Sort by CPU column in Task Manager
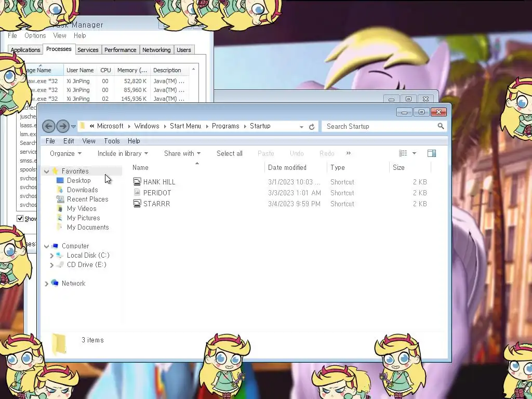This screenshot has width=532, height=399. coord(105,70)
